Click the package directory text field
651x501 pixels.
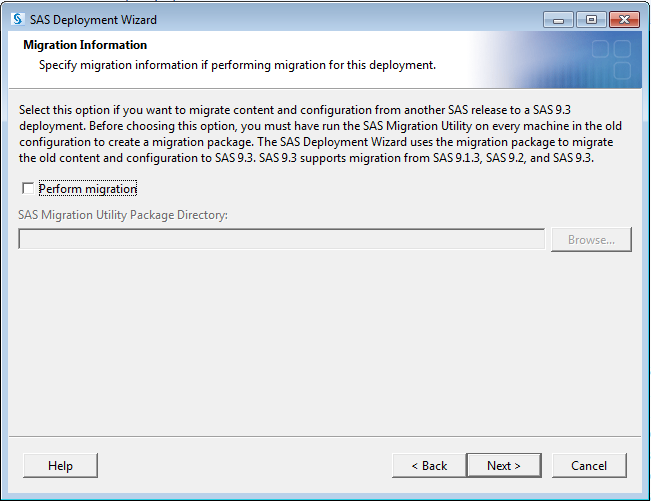(x=281, y=240)
